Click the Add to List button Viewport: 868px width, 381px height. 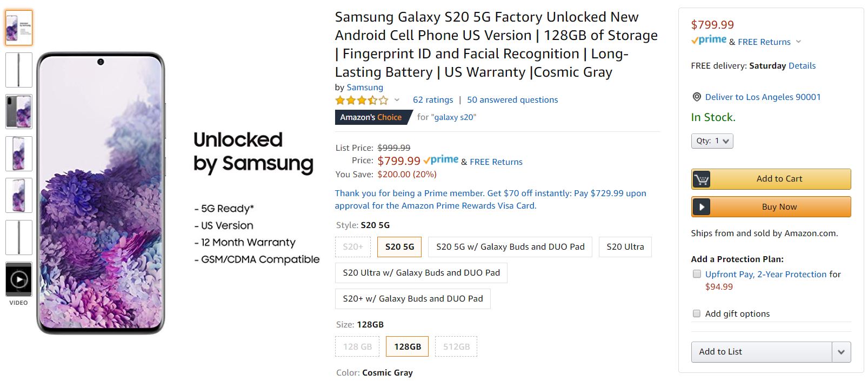point(761,352)
